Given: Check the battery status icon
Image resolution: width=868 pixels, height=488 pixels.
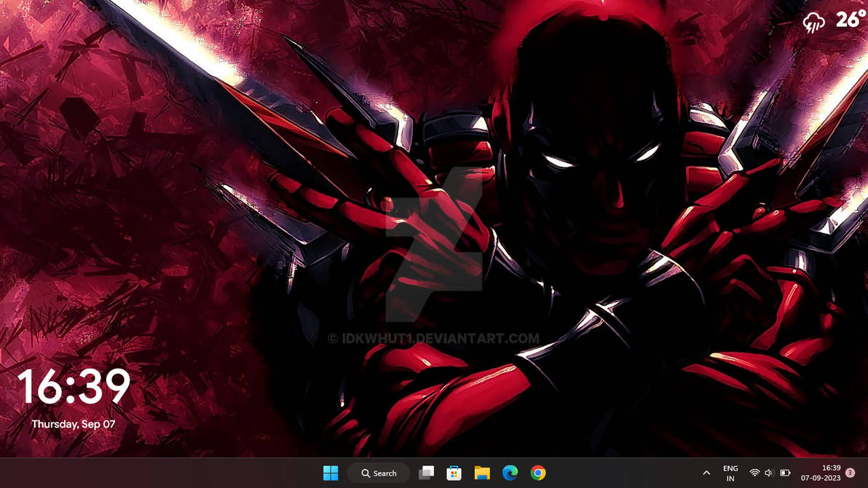Looking at the screenshot, I should pos(785,473).
